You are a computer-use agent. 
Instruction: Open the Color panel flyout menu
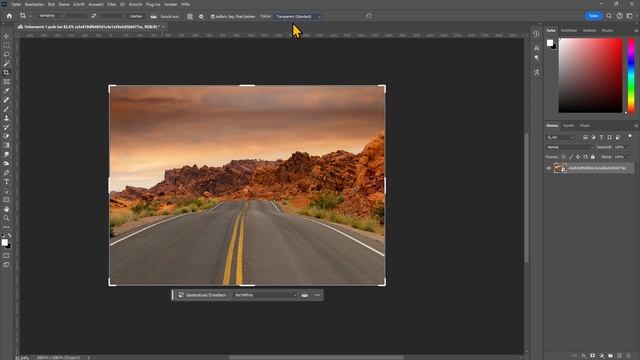[636, 31]
